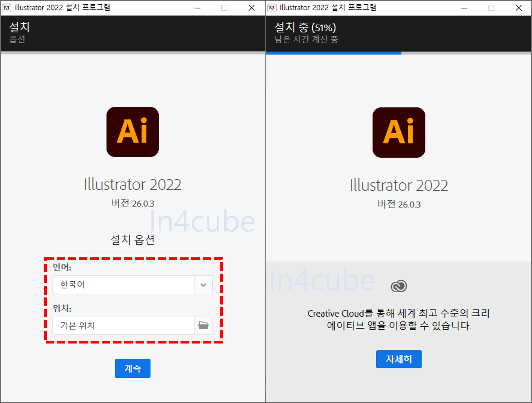532x403 pixels.
Task: Minimize the right installing window
Action: [x=464, y=8]
